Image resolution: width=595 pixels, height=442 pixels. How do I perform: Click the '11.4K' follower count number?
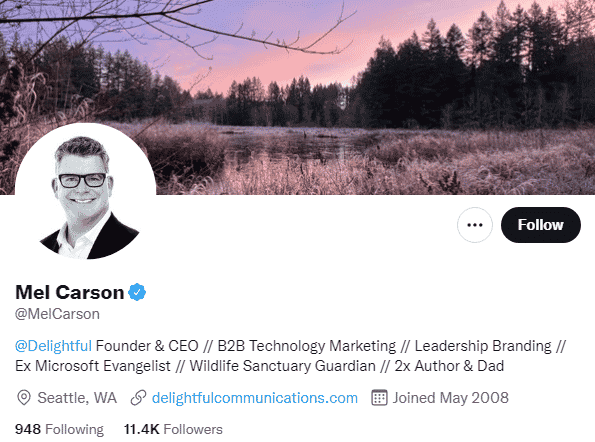142,429
